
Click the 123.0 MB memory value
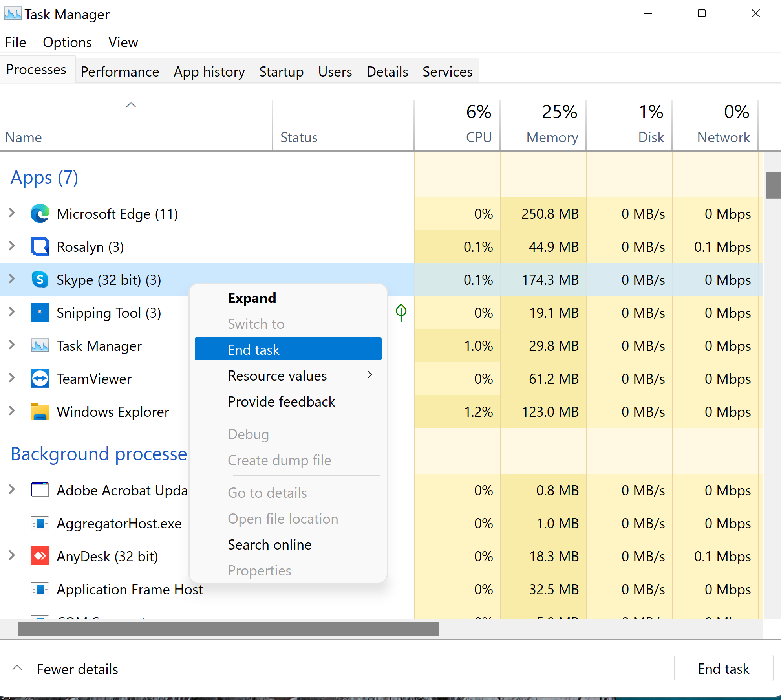pyautogui.click(x=550, y=412)
